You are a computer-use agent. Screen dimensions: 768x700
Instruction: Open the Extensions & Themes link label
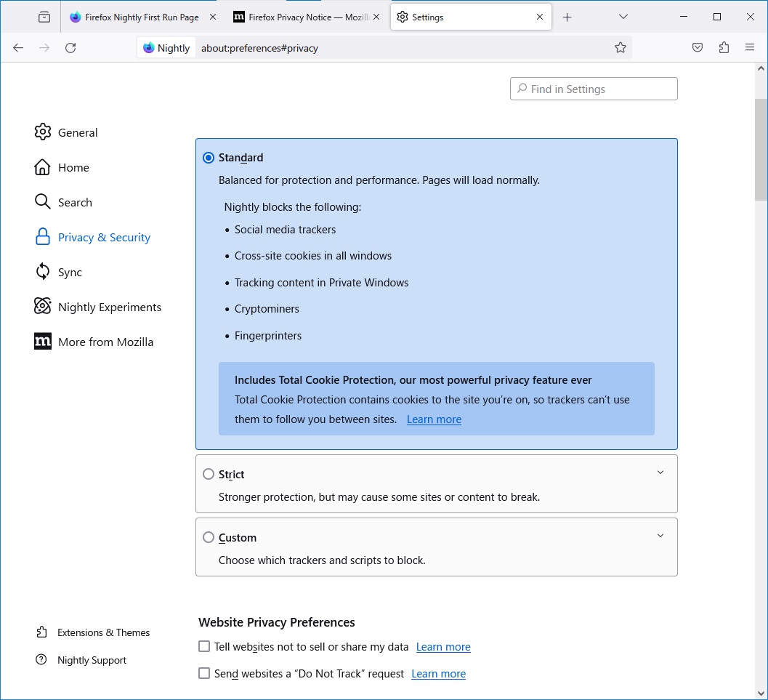coord(103,632)
